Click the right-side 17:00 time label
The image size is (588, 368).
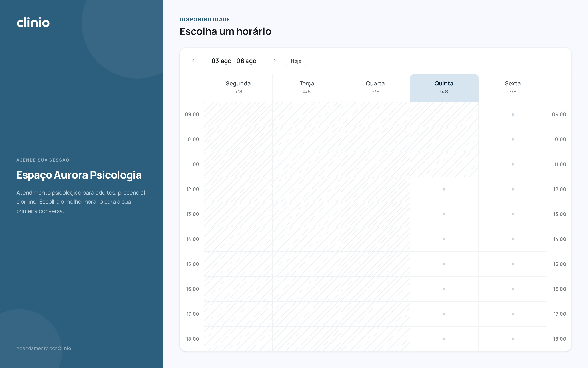pos(560,314)
